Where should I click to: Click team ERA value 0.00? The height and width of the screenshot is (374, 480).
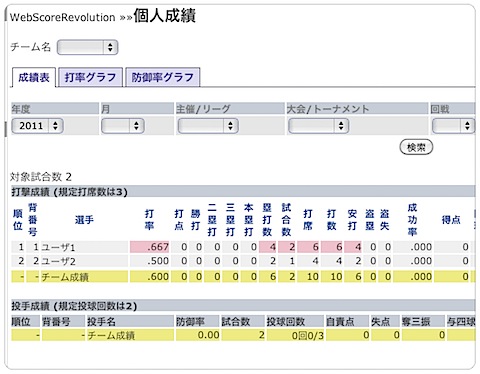[x=208, y=335]
